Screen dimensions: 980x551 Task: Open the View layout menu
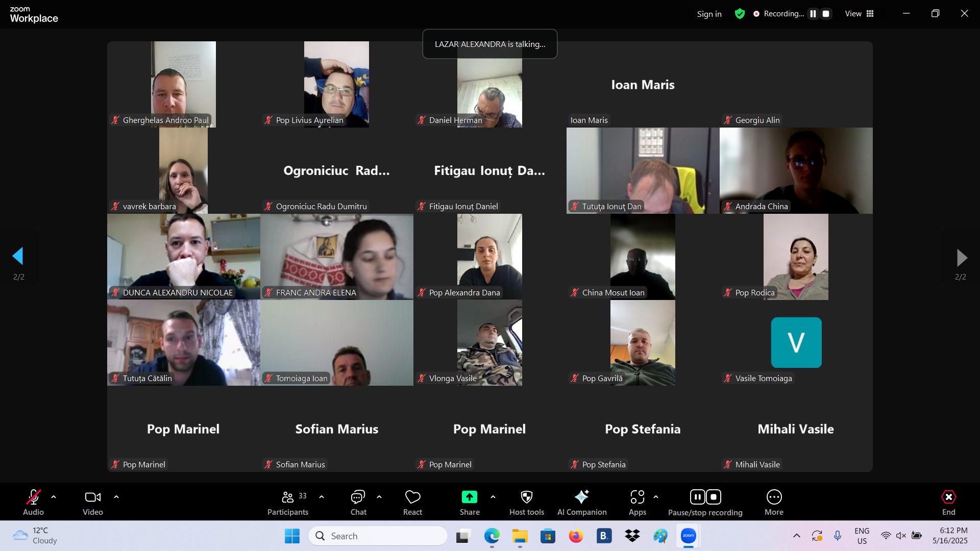pos(860,14)
